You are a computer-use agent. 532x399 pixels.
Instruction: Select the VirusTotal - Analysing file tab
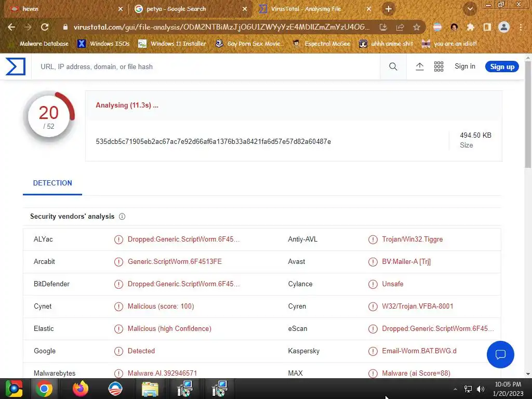point(315,9)
